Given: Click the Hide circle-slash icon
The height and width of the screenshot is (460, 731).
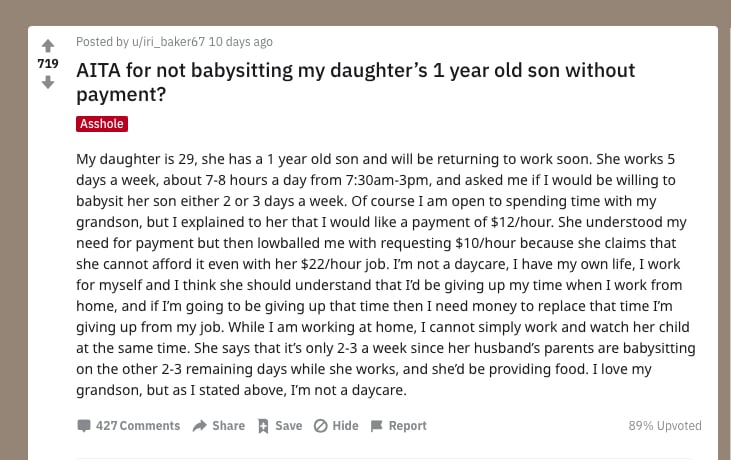Looking at the screenshot, I should click(321, 425).
